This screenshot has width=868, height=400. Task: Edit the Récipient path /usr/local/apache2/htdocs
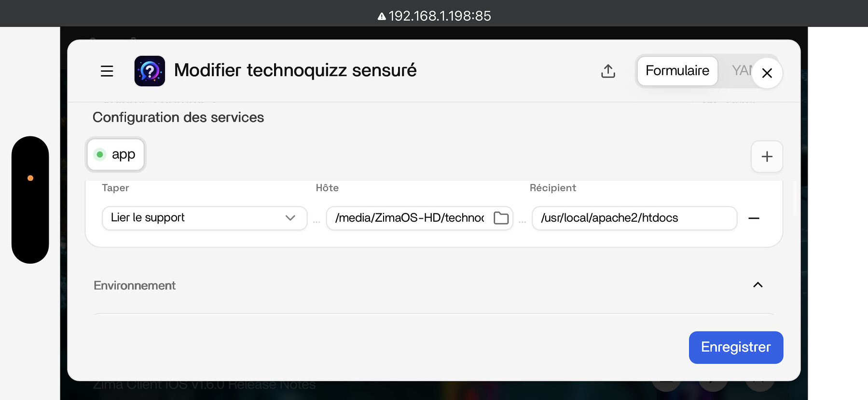coord(634,218)
